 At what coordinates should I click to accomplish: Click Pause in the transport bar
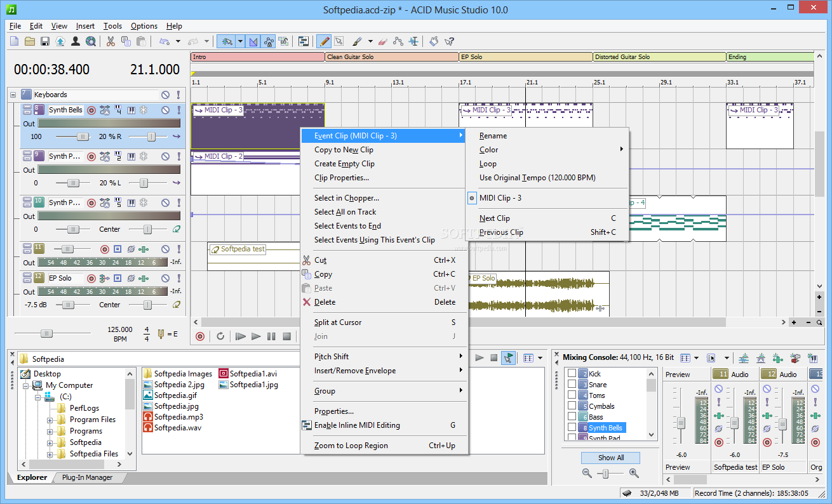pyautogui.click(x=271, y=336)
